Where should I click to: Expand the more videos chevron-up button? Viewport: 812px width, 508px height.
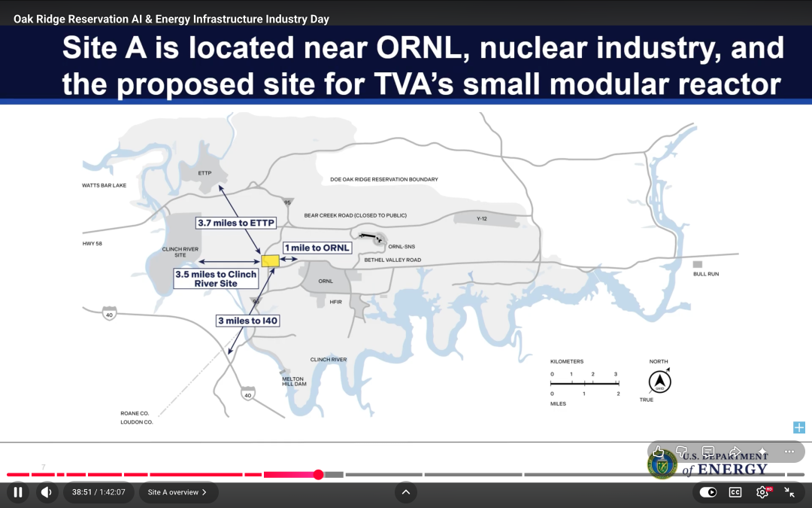click(406, 492)
